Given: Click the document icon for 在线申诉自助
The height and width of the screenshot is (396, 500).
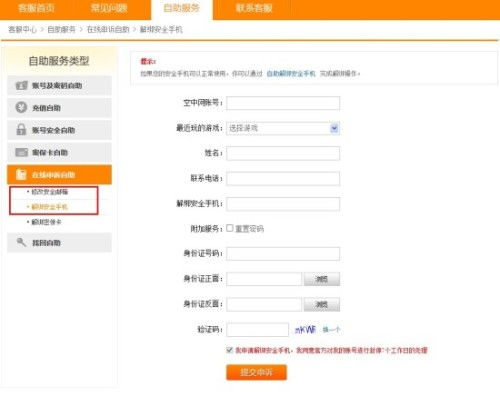Looking at the screenshot, I should (x=21, y=174).
